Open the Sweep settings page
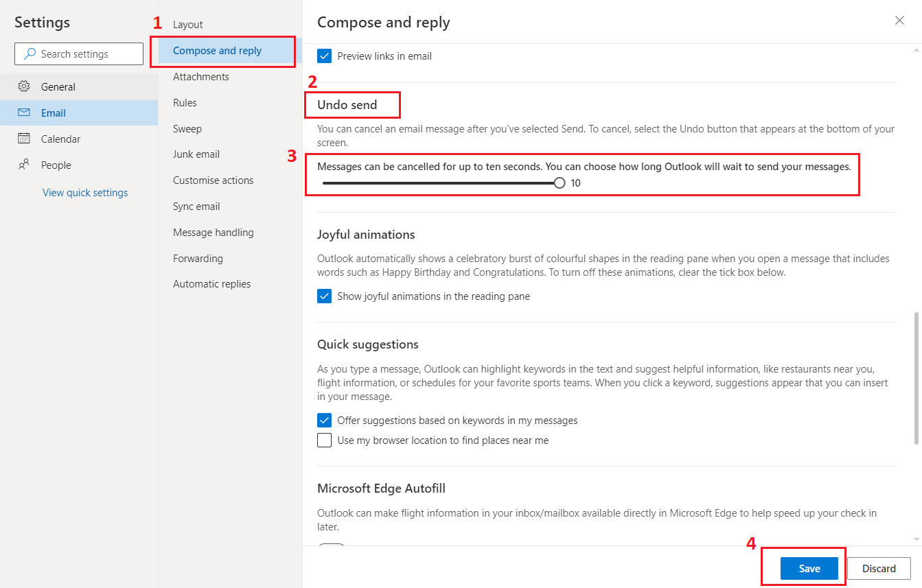 tap(186, 128)
